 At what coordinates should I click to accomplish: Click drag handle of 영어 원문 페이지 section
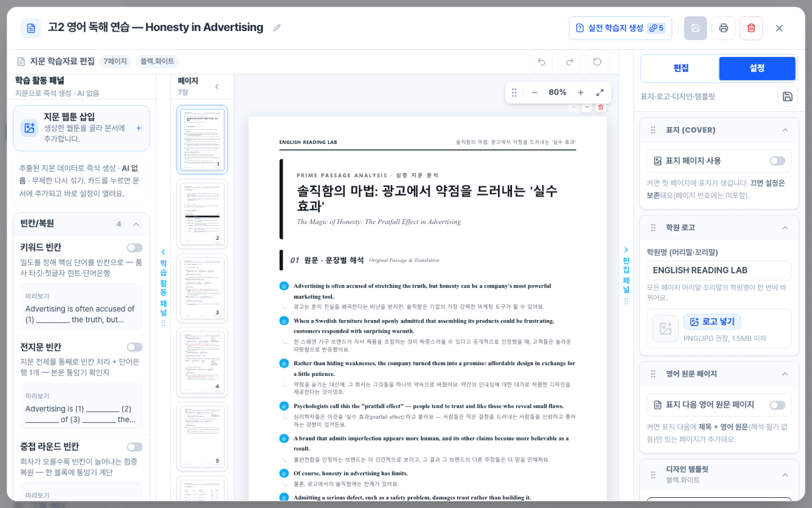(653, 374)
